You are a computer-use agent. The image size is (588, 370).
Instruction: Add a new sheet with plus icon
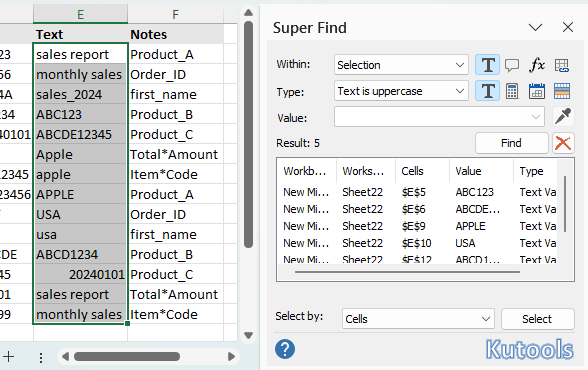point(9,357)
